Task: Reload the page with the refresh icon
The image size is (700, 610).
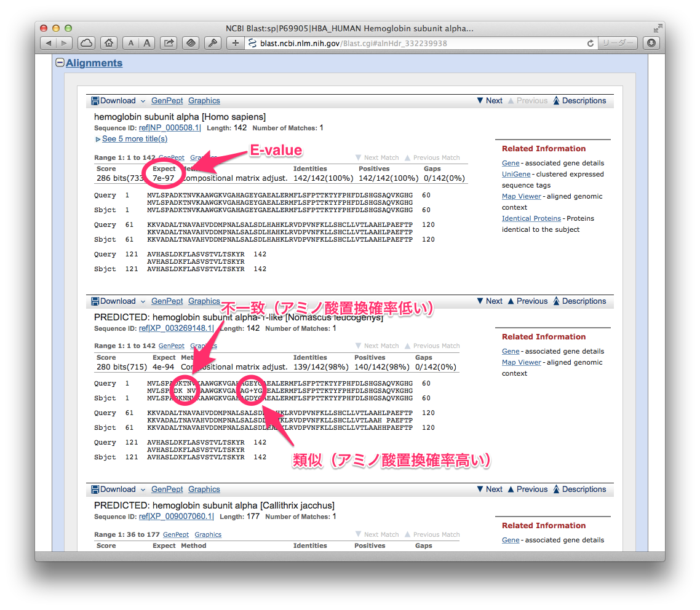Action: pyautogui.click(x=591, y=43)
